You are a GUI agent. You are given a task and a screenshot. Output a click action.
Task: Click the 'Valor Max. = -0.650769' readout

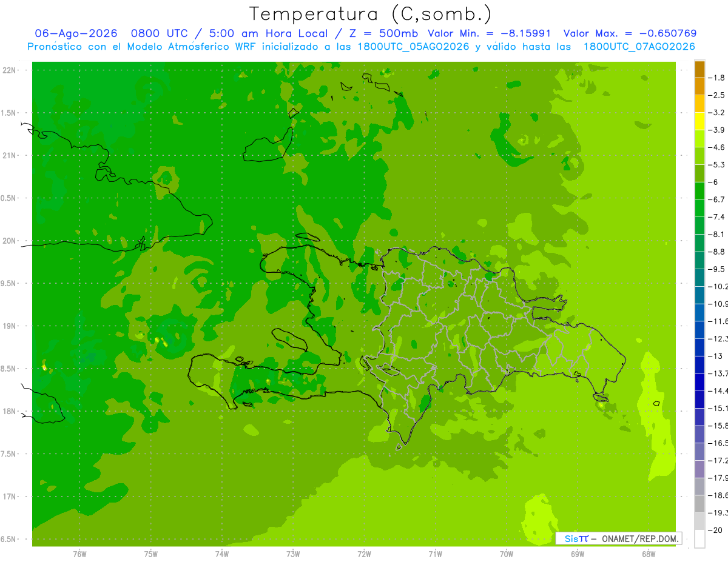click(630, 33)
